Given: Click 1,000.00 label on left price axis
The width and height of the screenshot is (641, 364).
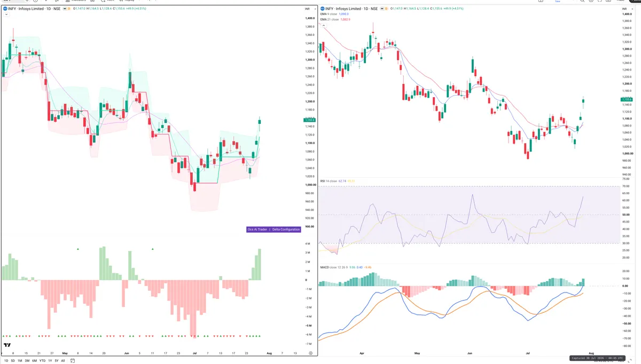Looking at the screenshot, I should pos(310,185).
